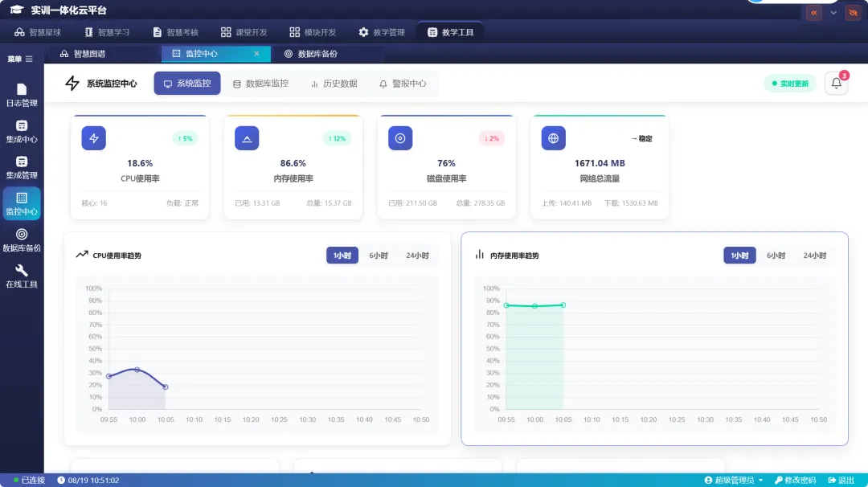
Task: Click the 系统监控中心 lightning logo
Action: pos(72,84)
